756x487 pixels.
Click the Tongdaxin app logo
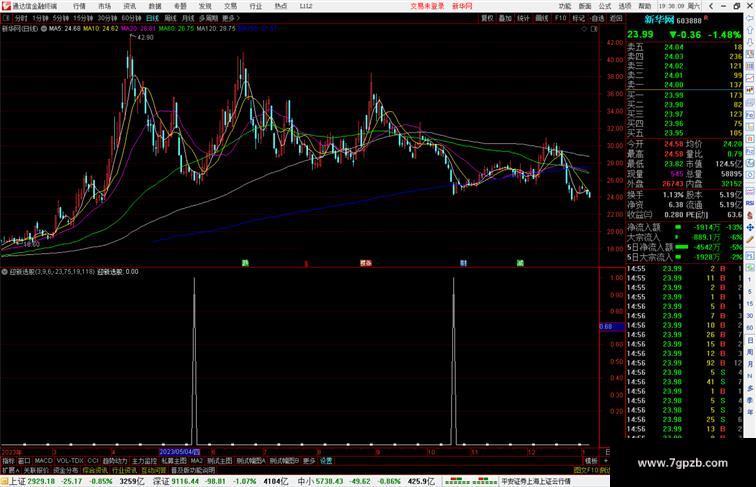pos(6,6)
